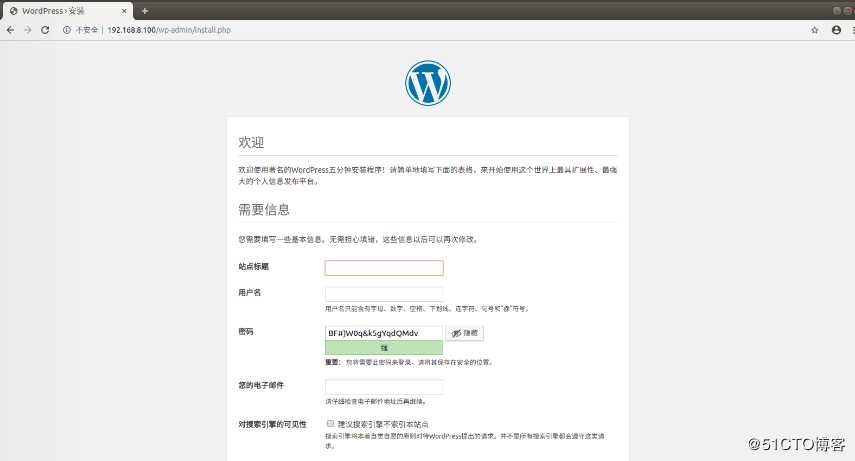This screenshot has width=855, height=461.
Task: Hide the password with the 隐藏 button
Action: point(465,333)
